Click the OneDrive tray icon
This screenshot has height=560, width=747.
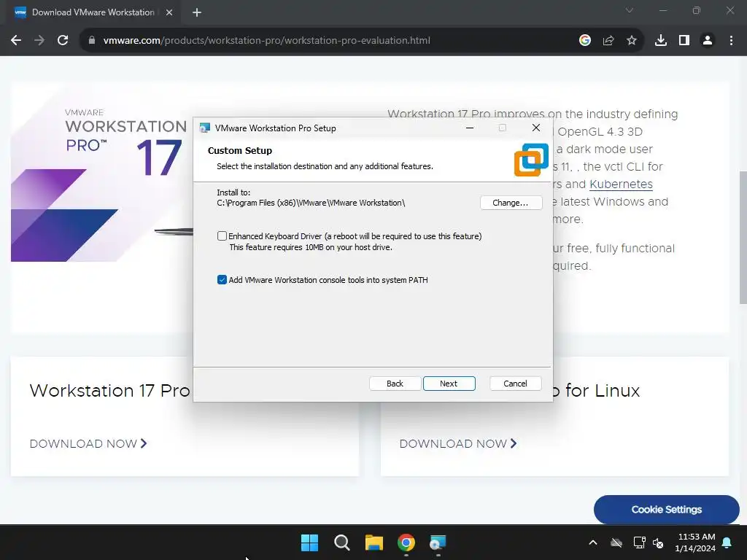coord(616,542)
